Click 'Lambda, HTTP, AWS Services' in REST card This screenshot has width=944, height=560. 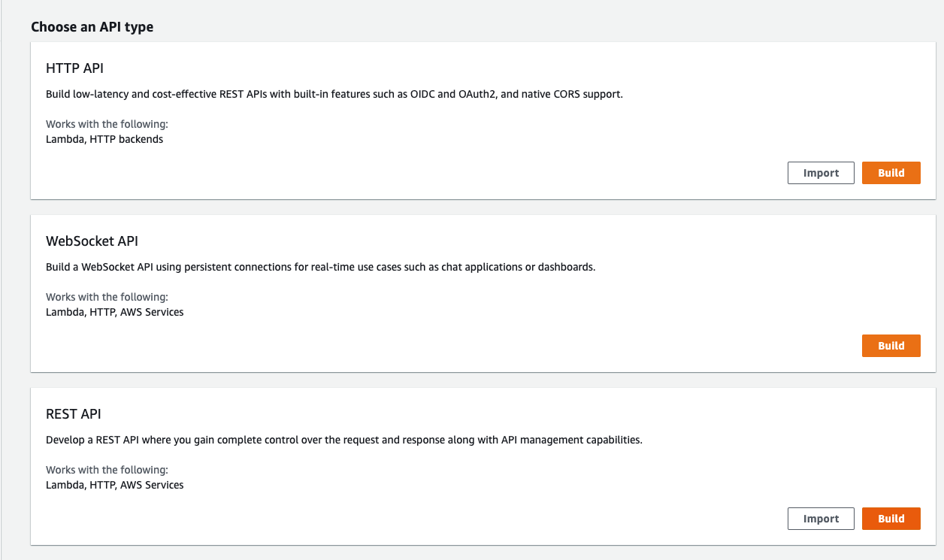pyautogui.click(x=115, y=485)
